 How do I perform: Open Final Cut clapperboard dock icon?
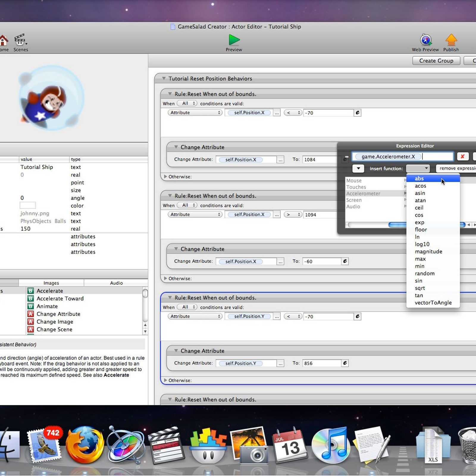click(167, 445)
